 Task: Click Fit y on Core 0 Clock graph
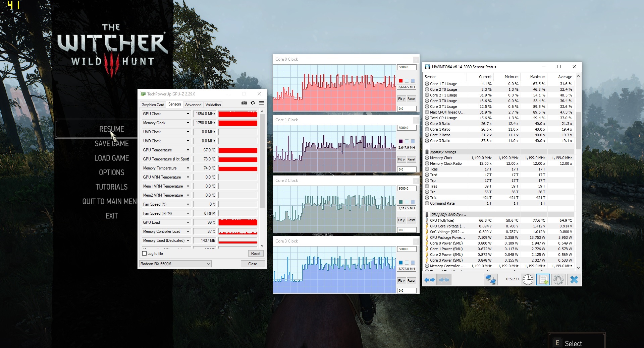coord(401,99)
